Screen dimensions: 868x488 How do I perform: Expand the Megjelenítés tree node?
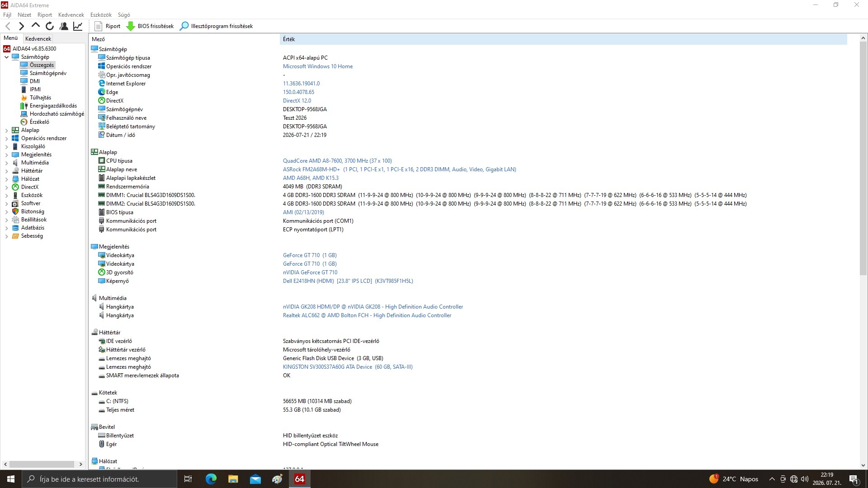tap(6, 155)
